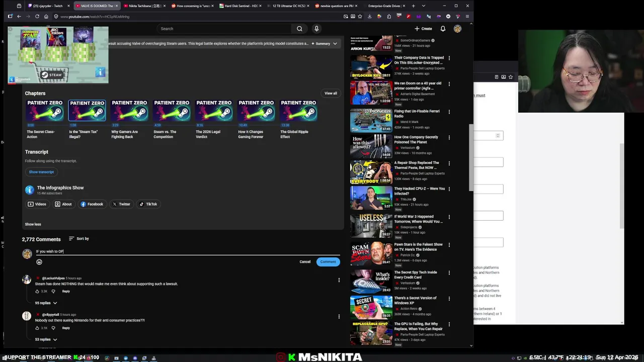Open the YouTube account avatar menu
Image resolution: width=644 pixels, height=362 pixels.
457,29
